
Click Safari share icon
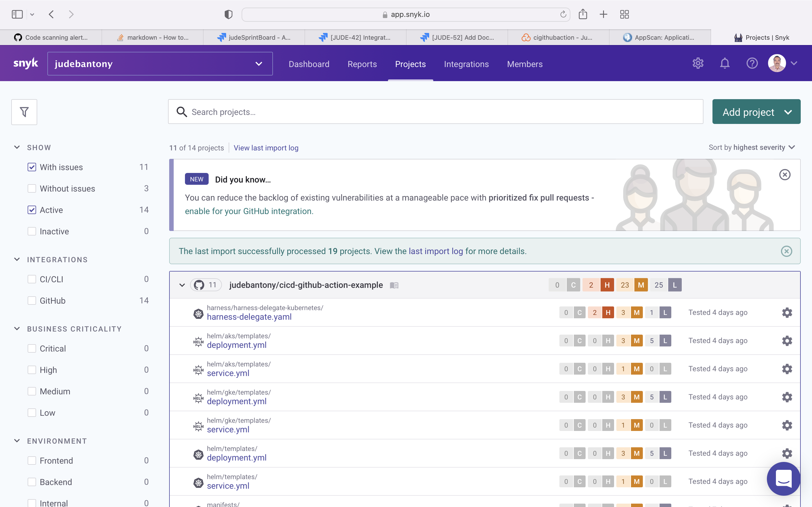pos(583,14)
